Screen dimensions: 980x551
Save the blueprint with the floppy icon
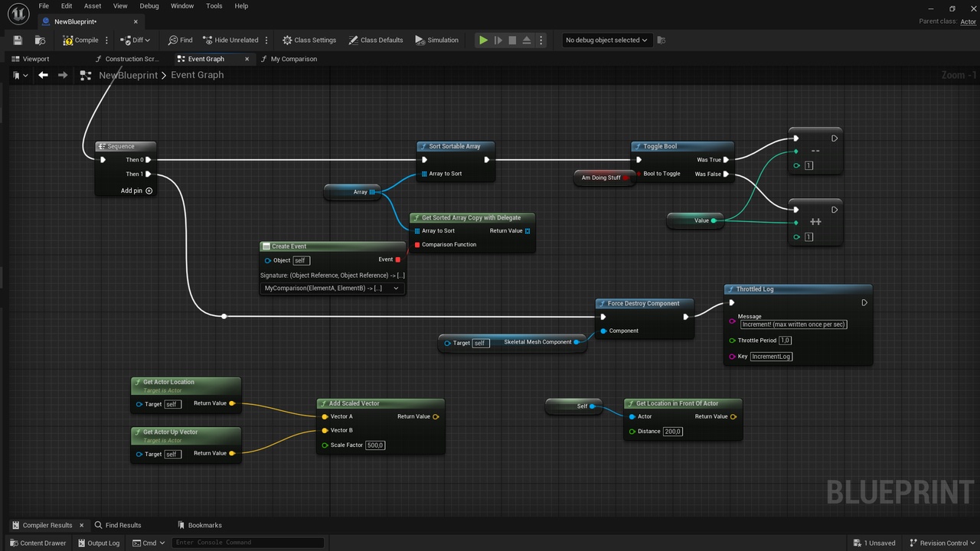(18, 40)
